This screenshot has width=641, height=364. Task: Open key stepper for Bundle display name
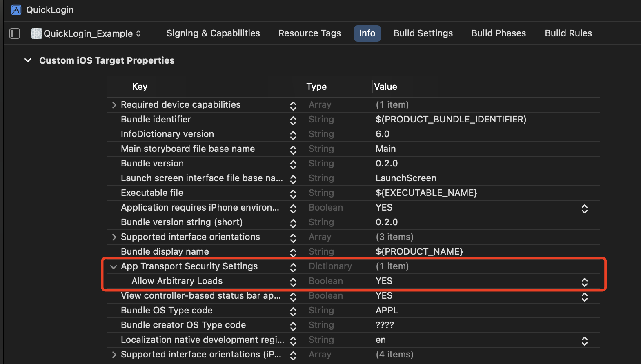coord(293,253)
